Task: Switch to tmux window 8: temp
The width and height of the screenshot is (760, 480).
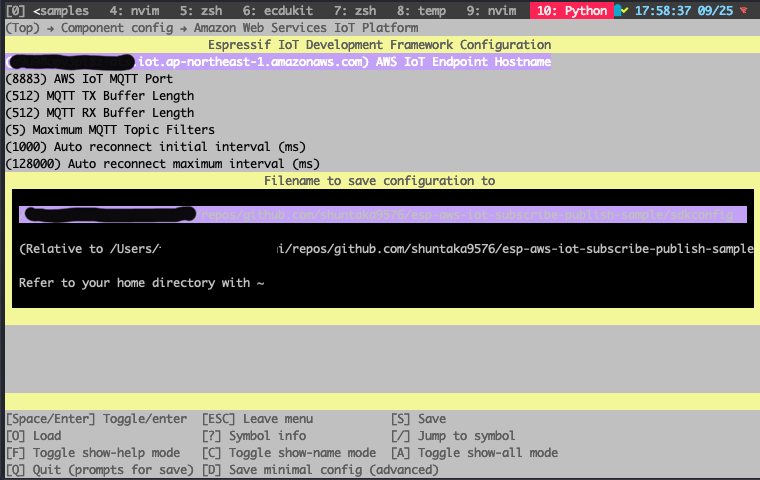Action: (x=421, y=11)
